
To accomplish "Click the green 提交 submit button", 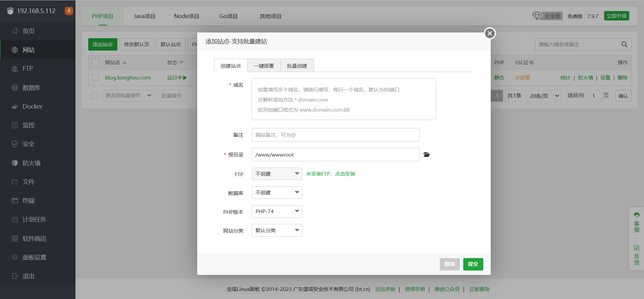I will point(473,264).
